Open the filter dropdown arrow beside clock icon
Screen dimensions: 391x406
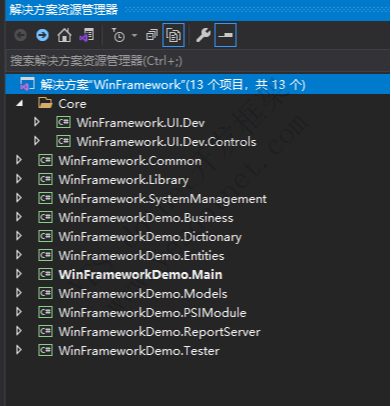pyautogui.click(x=134, y=35)
